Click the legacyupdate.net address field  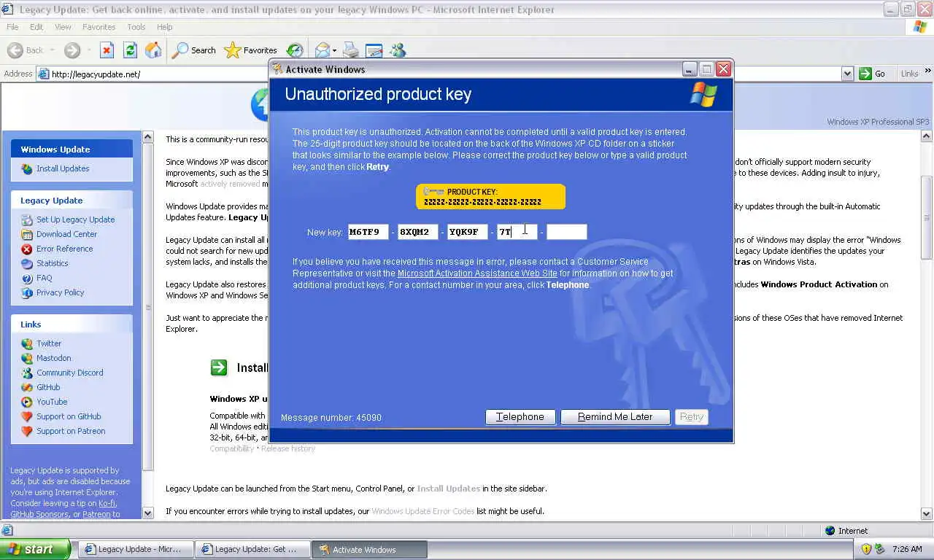pos(445,74)
